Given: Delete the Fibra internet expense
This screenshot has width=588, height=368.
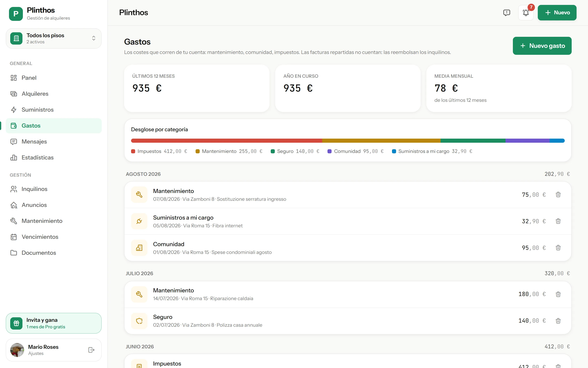Looking at the screenshot, I should tap(558, 221).
